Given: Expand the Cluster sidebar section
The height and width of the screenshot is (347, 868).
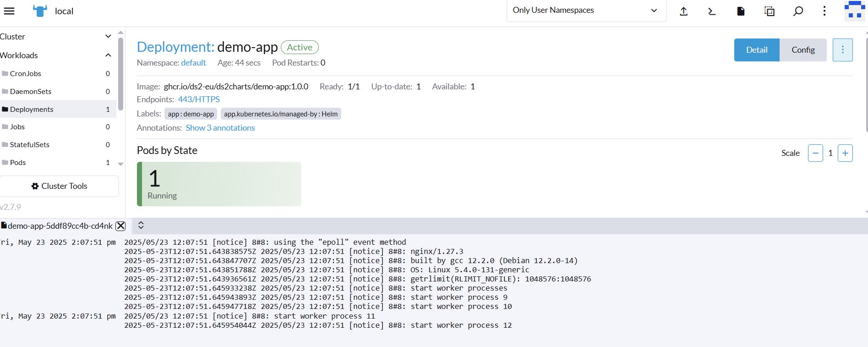Looking at the screenshot, I should pos(108,37).
